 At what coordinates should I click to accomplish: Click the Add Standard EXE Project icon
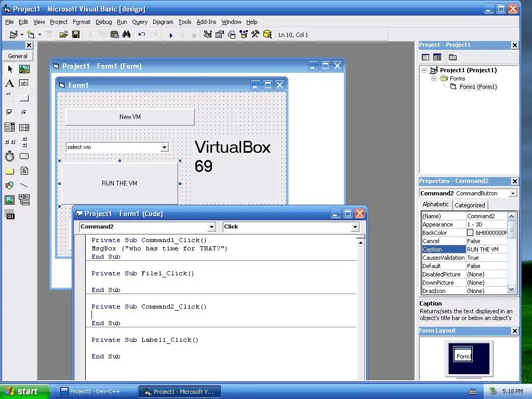[x=14, y=34]
